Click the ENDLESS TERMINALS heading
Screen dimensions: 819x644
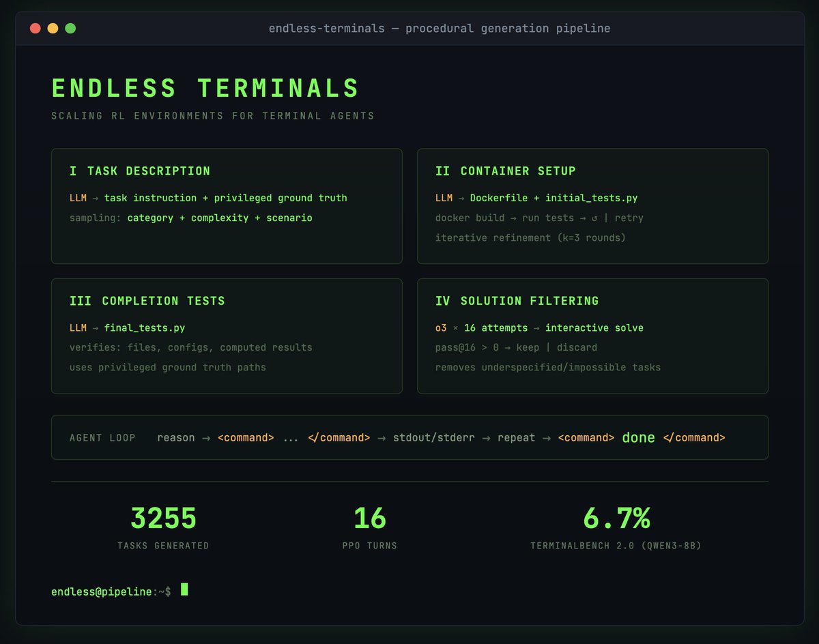205,89
